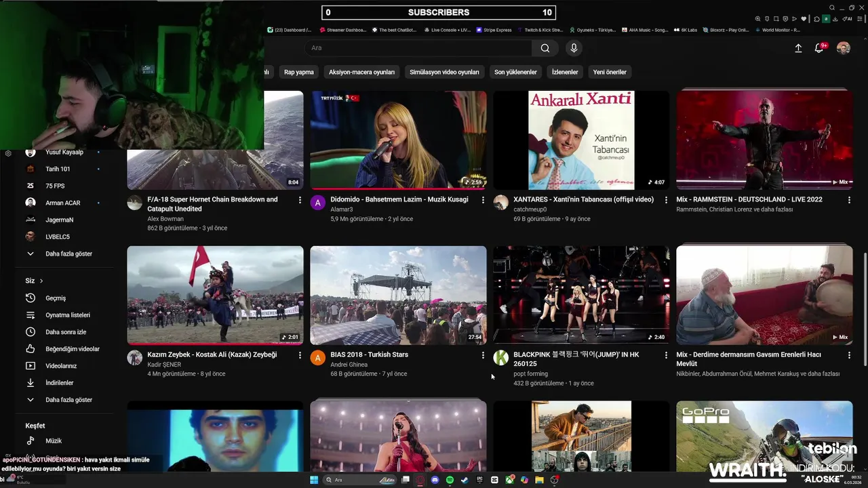Expand the Siz section chevron
The height and width of the screenshot is (488, 868).
[x=41, y=281]
